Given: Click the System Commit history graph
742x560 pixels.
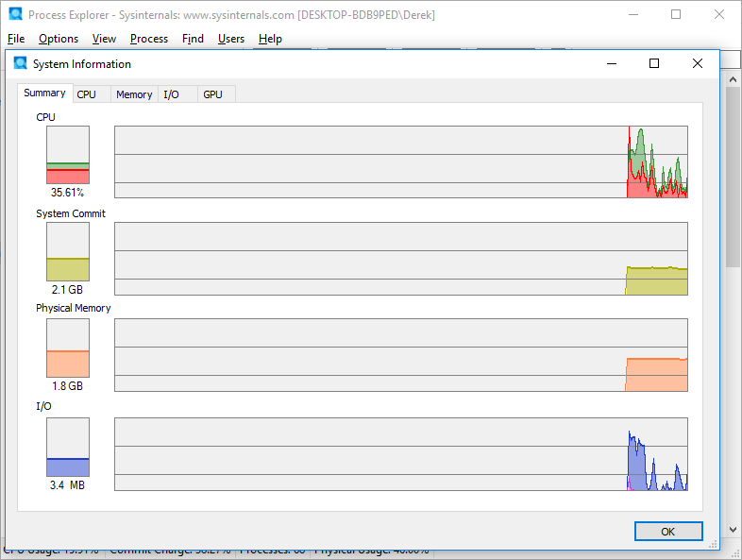Looking at the screenshot, I should pos(401,259).
